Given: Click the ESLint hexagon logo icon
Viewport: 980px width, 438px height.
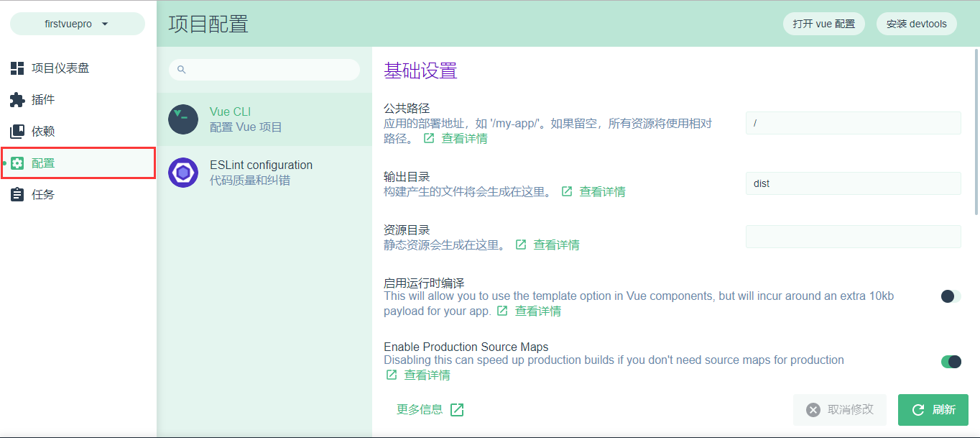Looking at the screenshot, I should coord(183,173).
